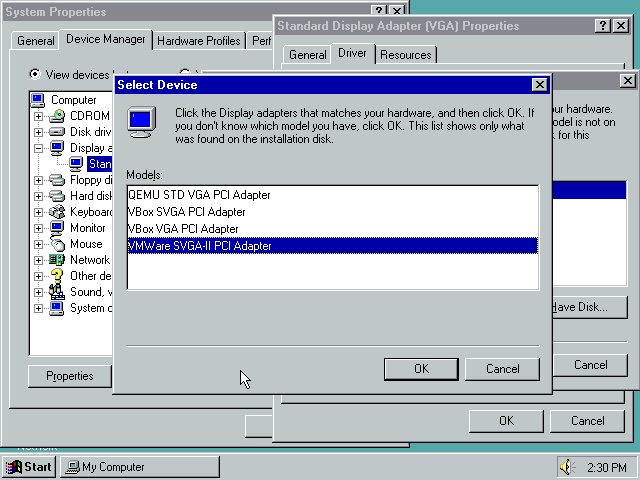Click the Standard adapter child icon
Screen dimensions: 640x480
(76, 164)
